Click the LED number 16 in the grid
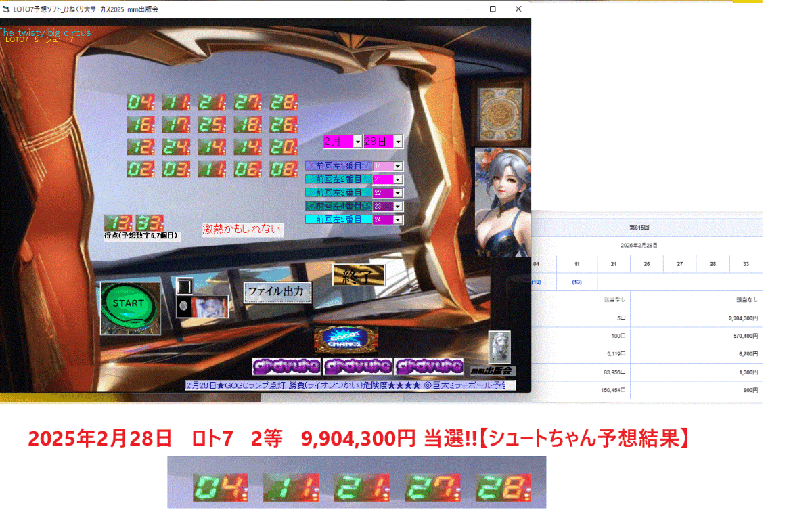Viewport: 812px width, 520px height. (x=141, y=125)
